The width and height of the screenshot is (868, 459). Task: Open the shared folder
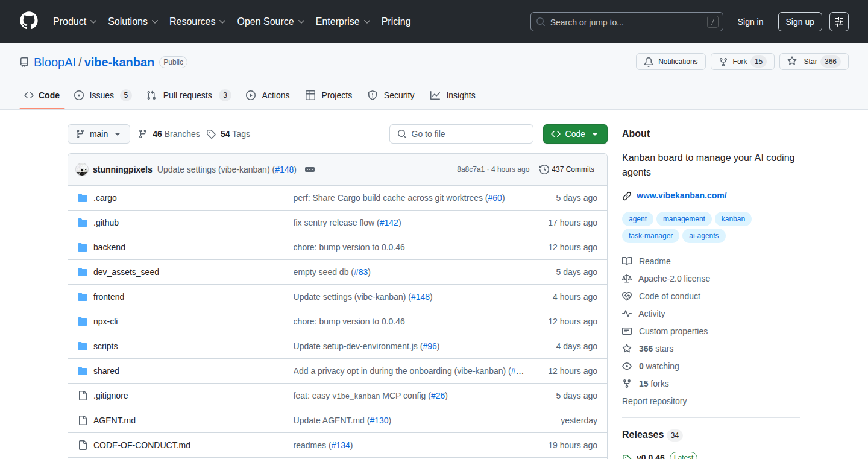coord(106,371)
